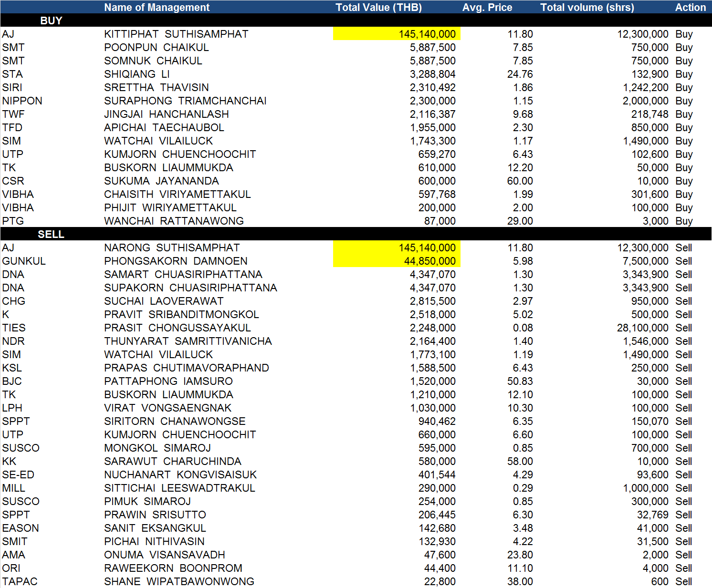
Task: Select highlighted value 44,850,000
Action: pos(397,261)
